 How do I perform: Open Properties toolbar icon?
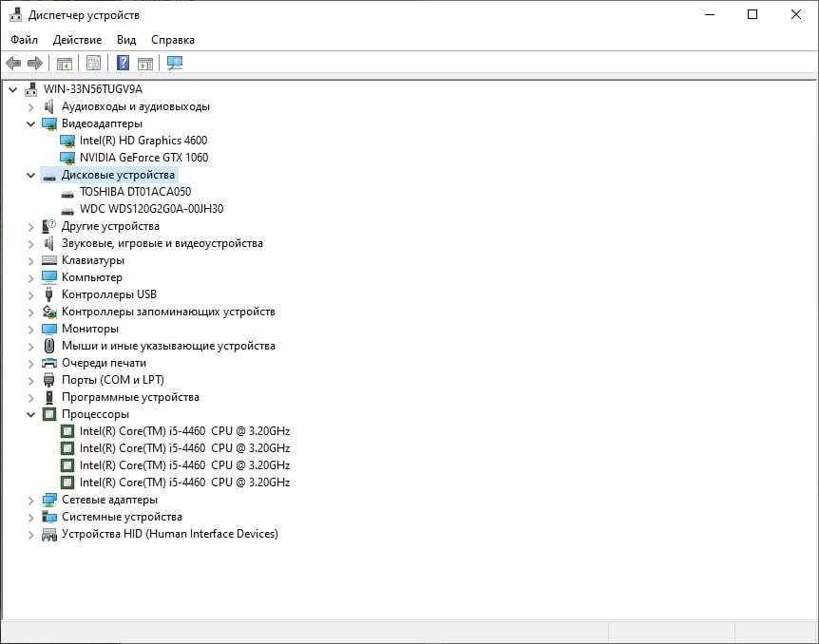(x=93, y=64)
